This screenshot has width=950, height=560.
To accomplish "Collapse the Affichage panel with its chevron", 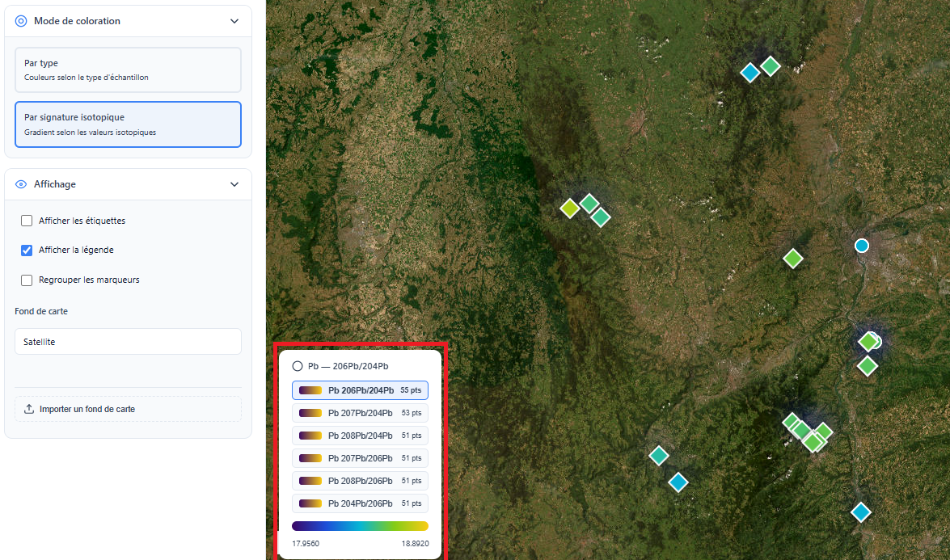I will click(234, 184).
